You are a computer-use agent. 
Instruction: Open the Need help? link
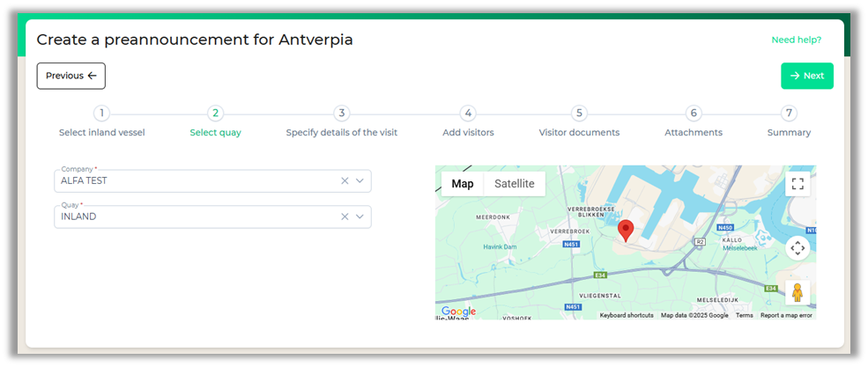coord(796,40)
